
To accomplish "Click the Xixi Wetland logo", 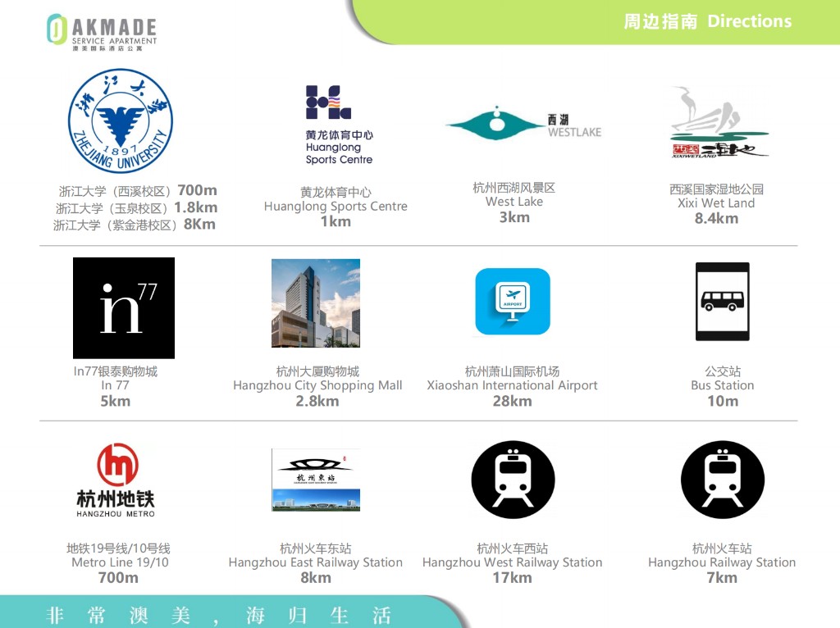I will point(719,122).
